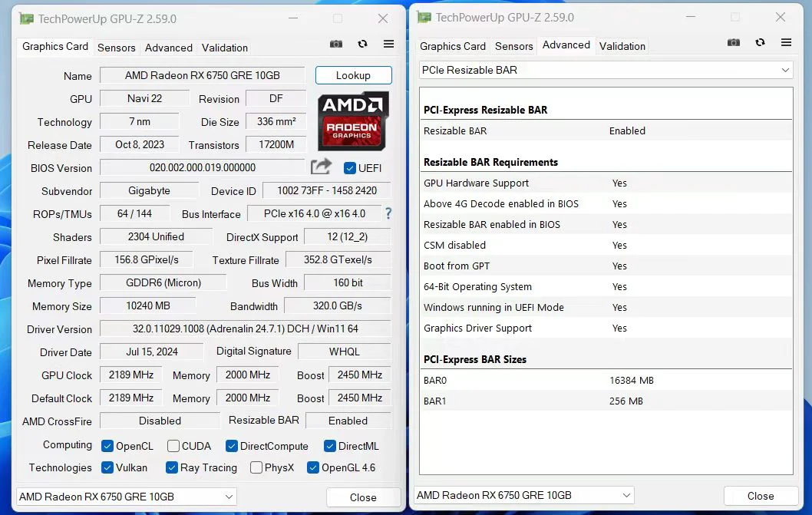The height and width of the screenshot is (515, 812).
Task: Click the BIOS share/export arrow icon
Action: coord(321,167)
